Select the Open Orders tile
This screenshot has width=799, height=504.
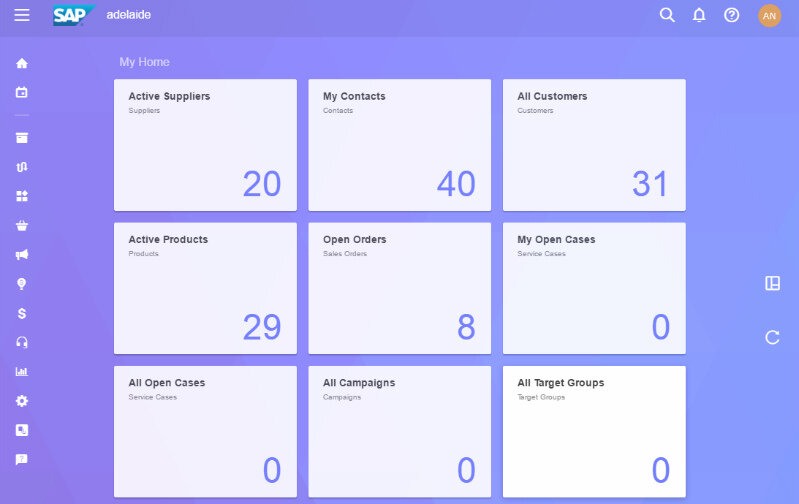(x=399, y=288)
